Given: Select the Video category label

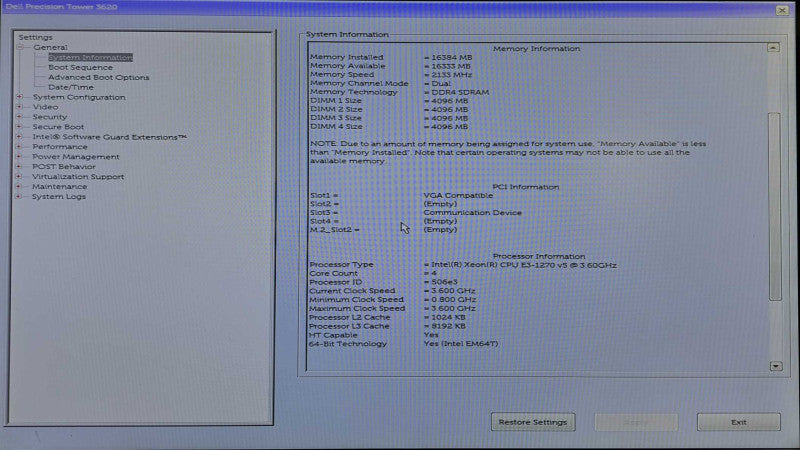Looking at the screenshot, I should (45, 107).
